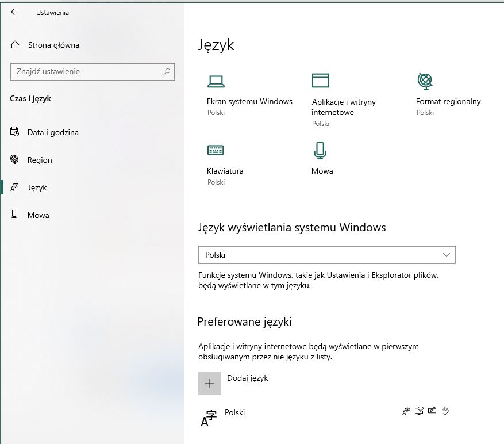Screen dimensions: 504x444
Task: Open the display language dropdown set to Polski
Action: [x=327, y=255]
